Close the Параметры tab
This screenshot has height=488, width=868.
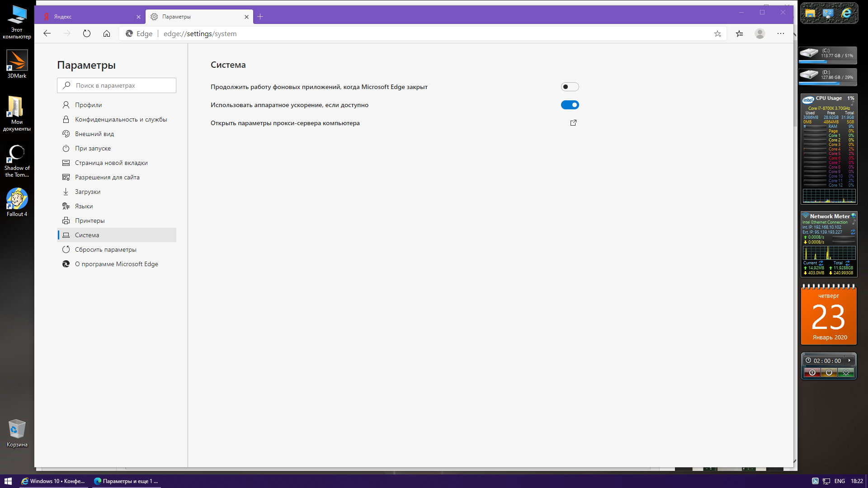(x=246, y=17)
